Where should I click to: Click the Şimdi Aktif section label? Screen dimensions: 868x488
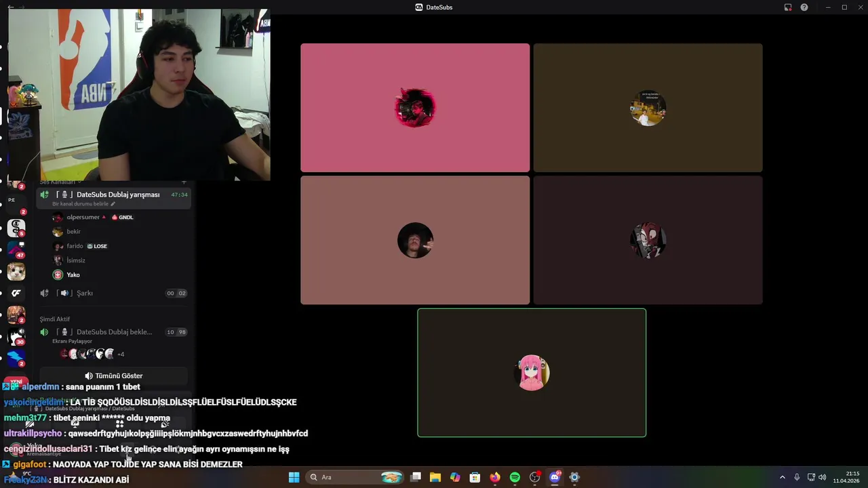54,319
